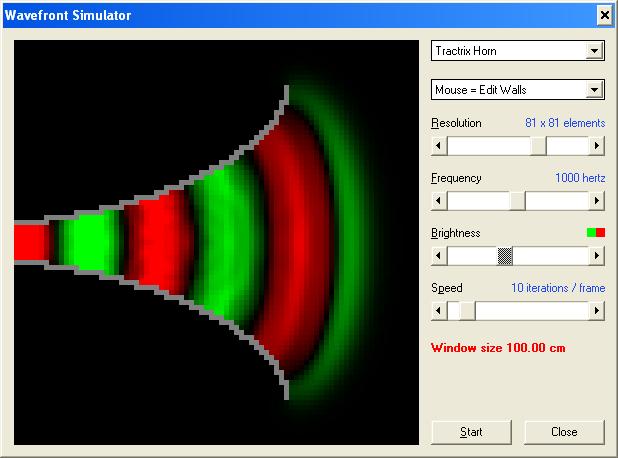Click the Close button
The image size is (618, 458).
(564, 432)
